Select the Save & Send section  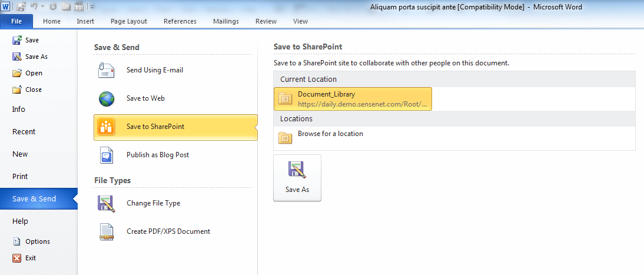(39, 199)
